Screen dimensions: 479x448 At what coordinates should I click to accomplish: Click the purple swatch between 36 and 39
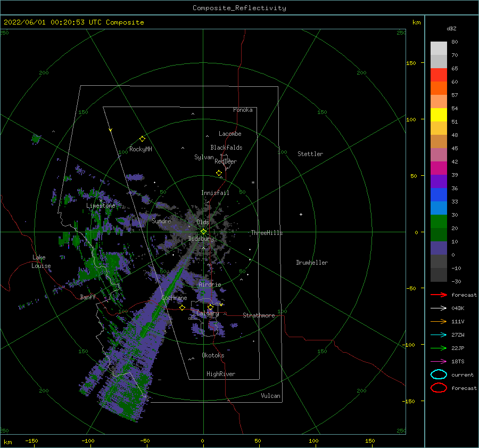point(439,182)
